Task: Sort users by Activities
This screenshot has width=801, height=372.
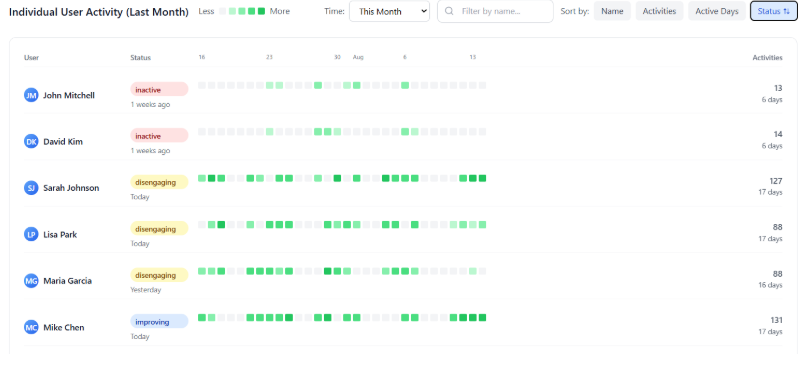Action: pyautogui.click(x=659, y=11)
